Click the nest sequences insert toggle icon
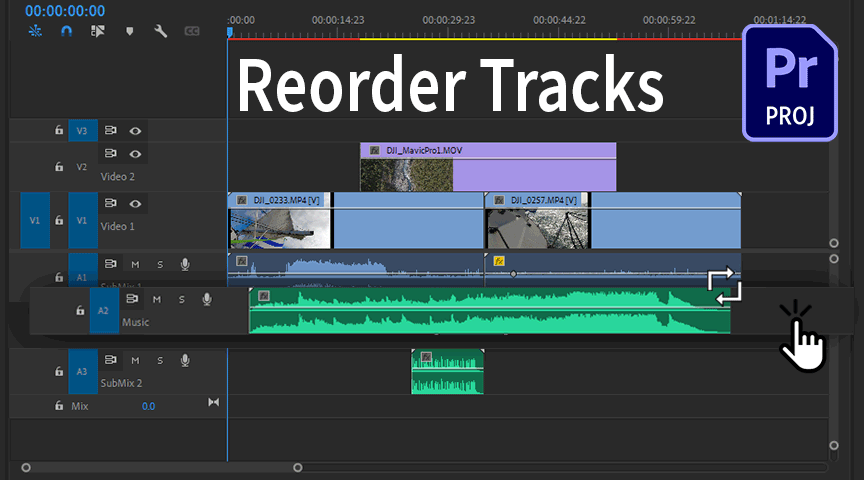The image size is (864, 480). [35, 31]
